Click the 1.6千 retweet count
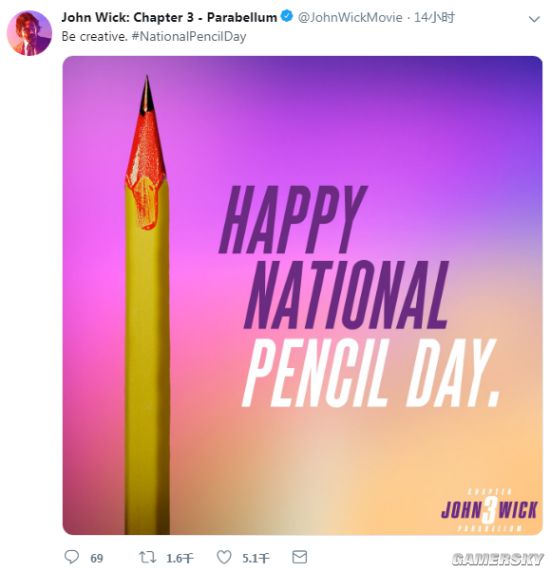 180,558
